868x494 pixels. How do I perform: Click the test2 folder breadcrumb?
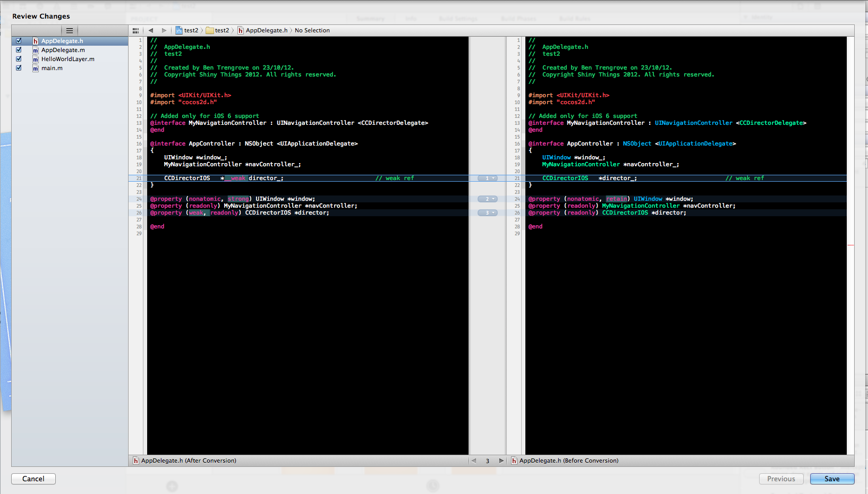218,31
